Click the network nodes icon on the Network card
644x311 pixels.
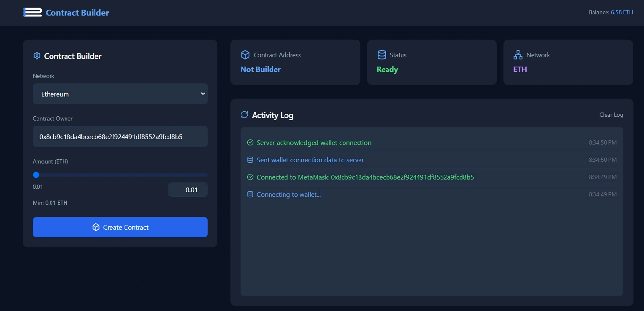point(518,55)
